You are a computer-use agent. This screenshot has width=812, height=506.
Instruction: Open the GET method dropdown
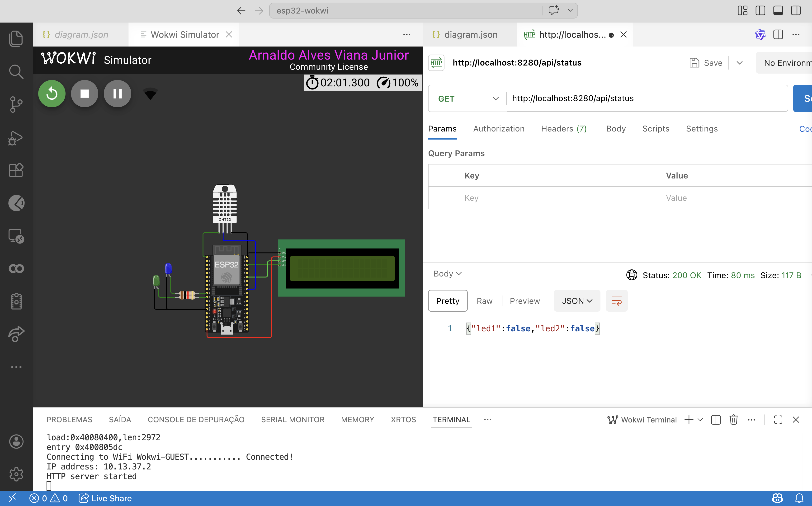(x=467, y=99)
